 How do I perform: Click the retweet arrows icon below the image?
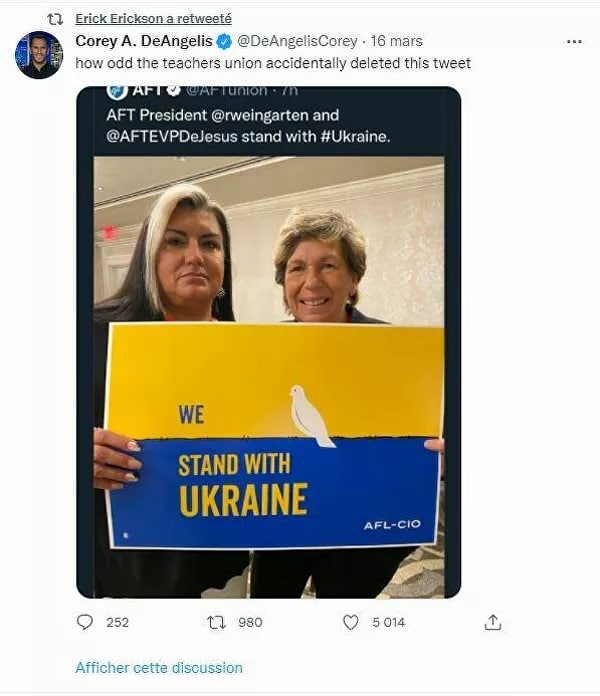217,622
